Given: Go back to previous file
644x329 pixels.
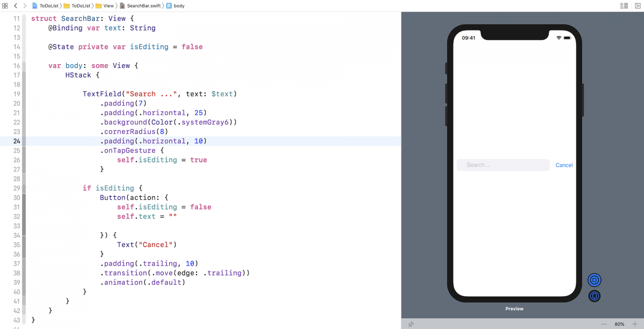Looking at the screenshot, I should (x=16, y=6).
